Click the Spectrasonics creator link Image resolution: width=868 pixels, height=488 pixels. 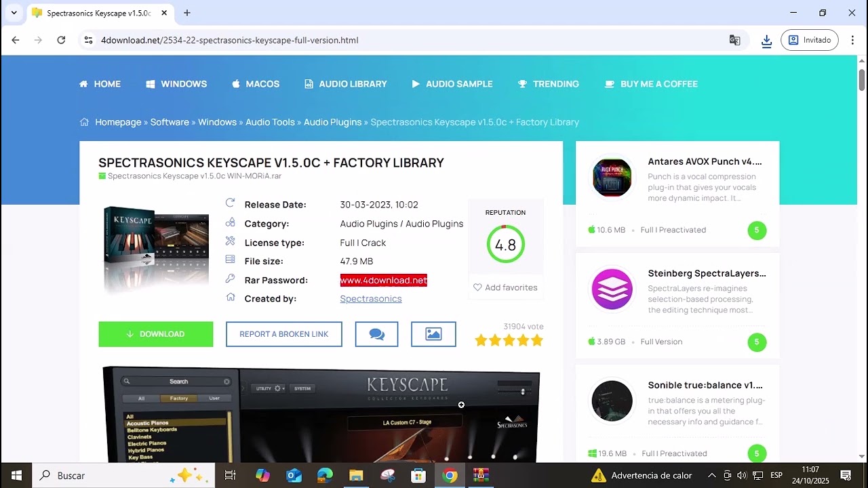371,299
